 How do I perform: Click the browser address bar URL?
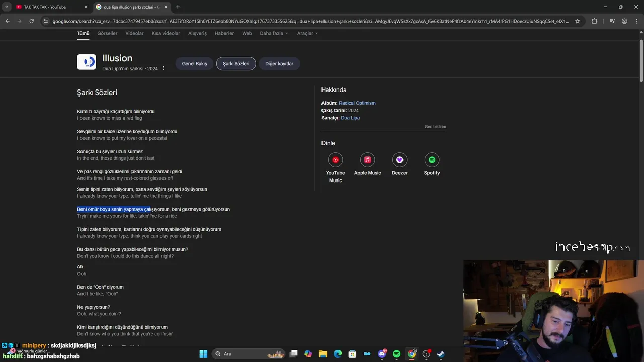pyautogui.click(x=311, y=21)
